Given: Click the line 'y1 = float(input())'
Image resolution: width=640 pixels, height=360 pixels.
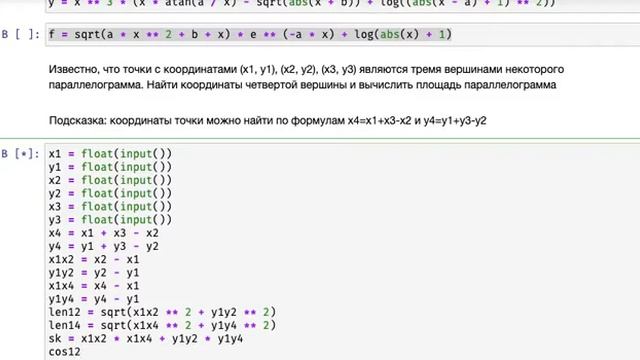Looking at the screenshot, I should pos(110,167).
